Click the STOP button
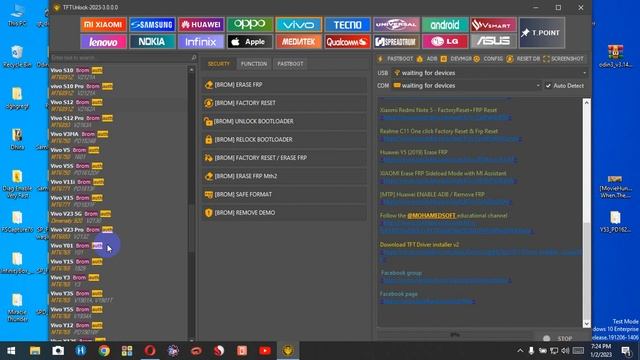 tap(561, 338)
